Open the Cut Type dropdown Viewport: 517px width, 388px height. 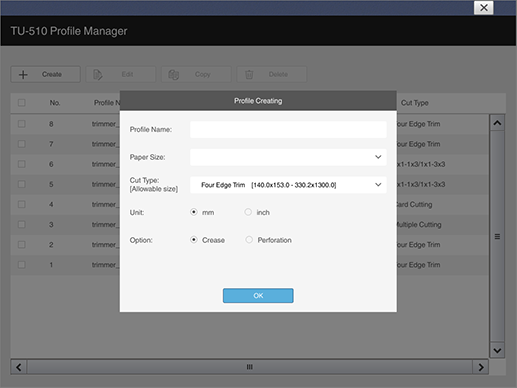click(288, 185)
